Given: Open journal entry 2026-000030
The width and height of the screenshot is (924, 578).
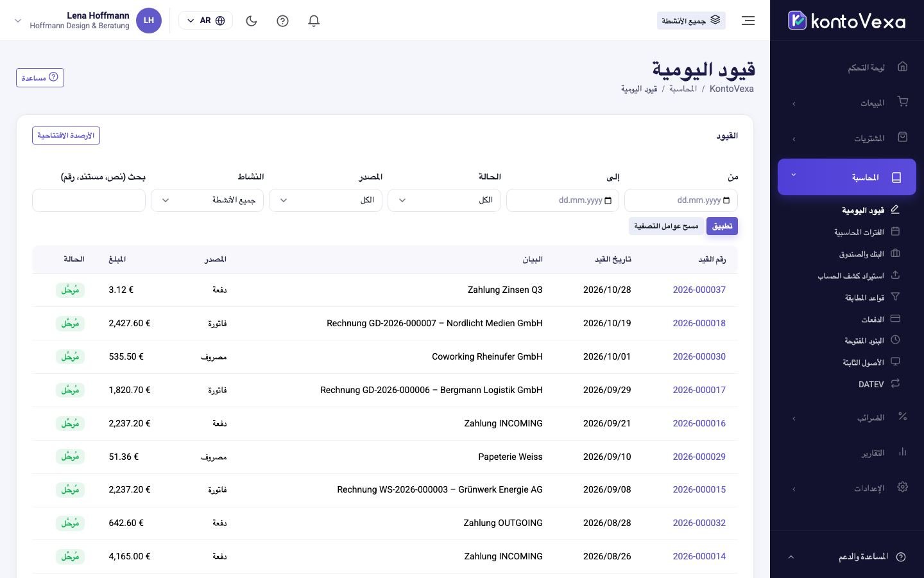Looking at the screenshot, I should pyautogui.click(x=699, y=356).
